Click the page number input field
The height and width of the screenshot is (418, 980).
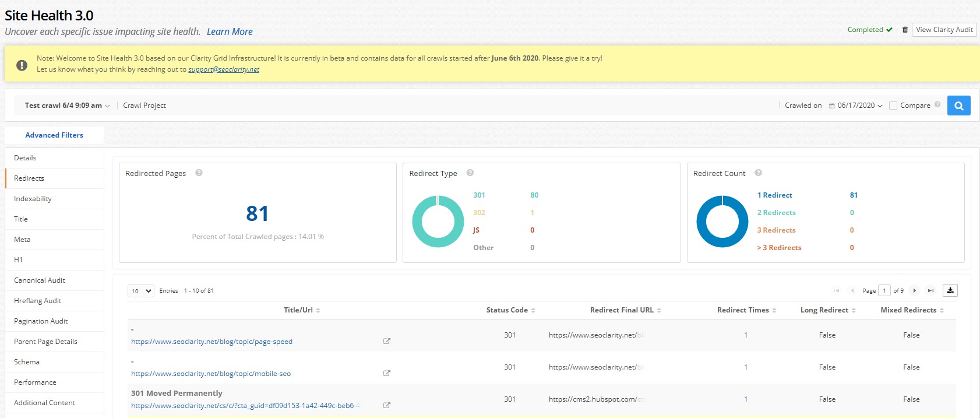(x=884, y=290)
